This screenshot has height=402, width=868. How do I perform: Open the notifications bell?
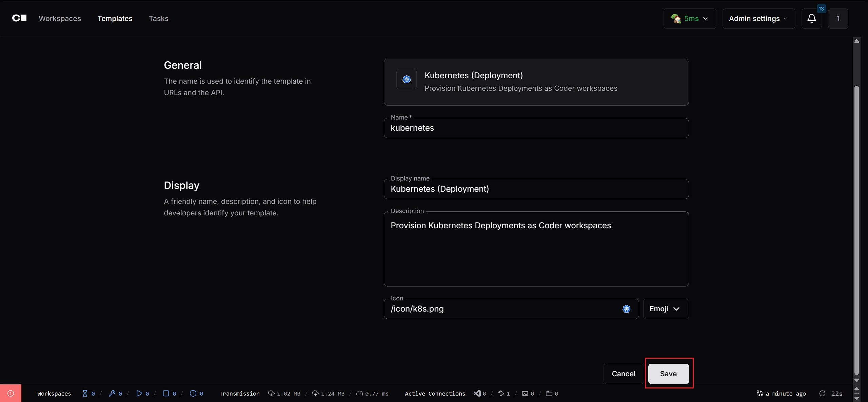tap(811, 19)
